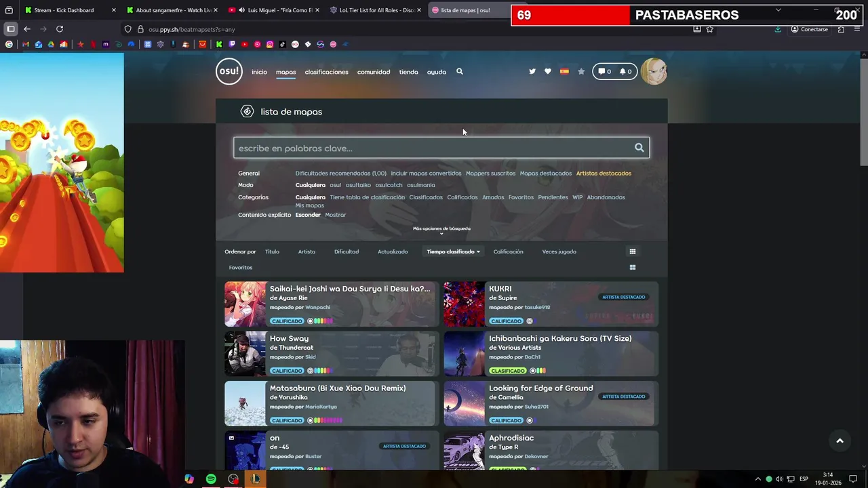Select osu!catch mode filter
The height and width of the screenshot is (488, 868).
[389, 185]
